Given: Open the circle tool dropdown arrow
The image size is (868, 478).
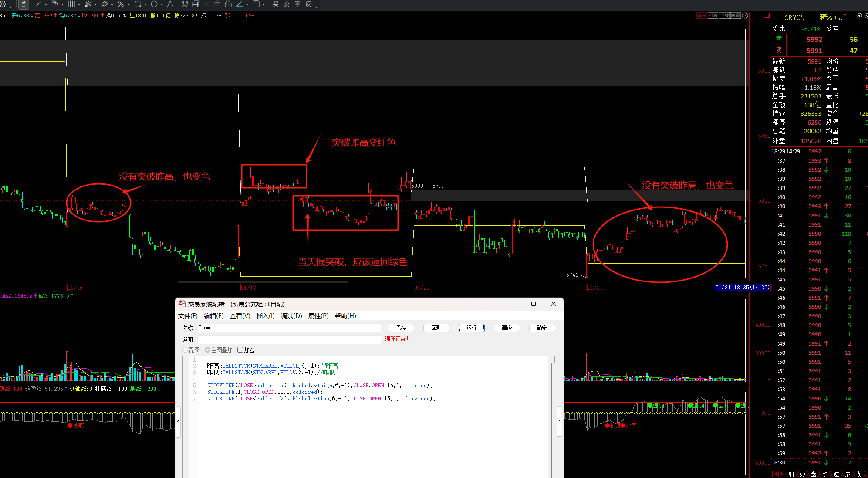Looking at the screenshot, I should pos(162,4).
